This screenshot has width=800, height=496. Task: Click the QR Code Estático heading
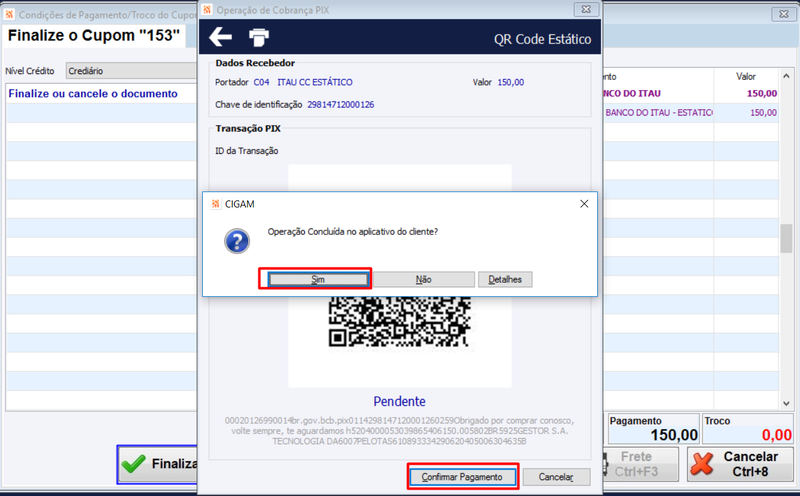tap(542, 39)
